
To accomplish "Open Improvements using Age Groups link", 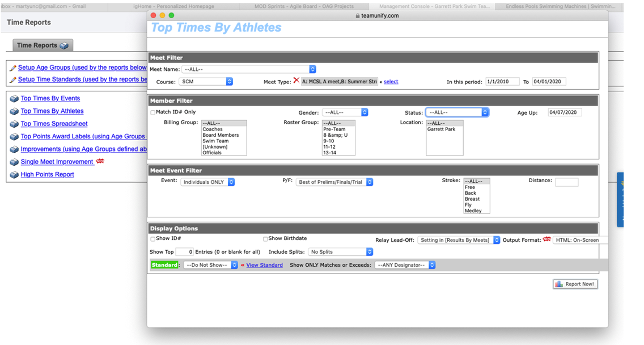I will coord(84,149).
